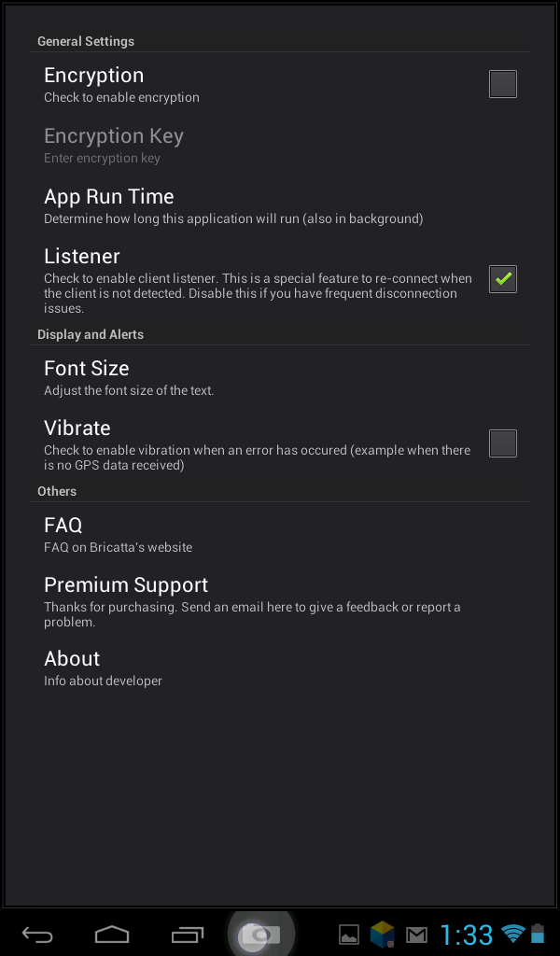Image resolution: width=560 pixels, height=956 pixels.
Task: Open the screenshot notification icon
Action: pos(347,934)
